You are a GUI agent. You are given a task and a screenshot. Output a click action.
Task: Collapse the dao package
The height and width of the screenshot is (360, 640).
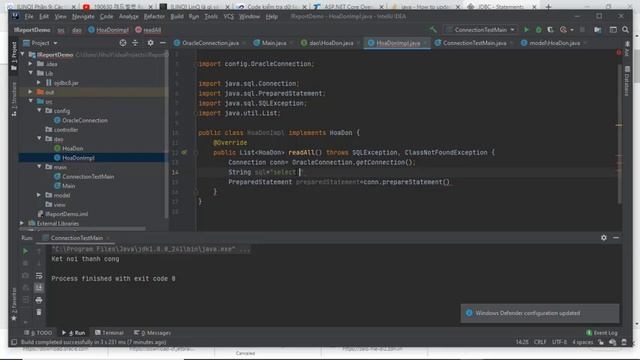(39, 139)
